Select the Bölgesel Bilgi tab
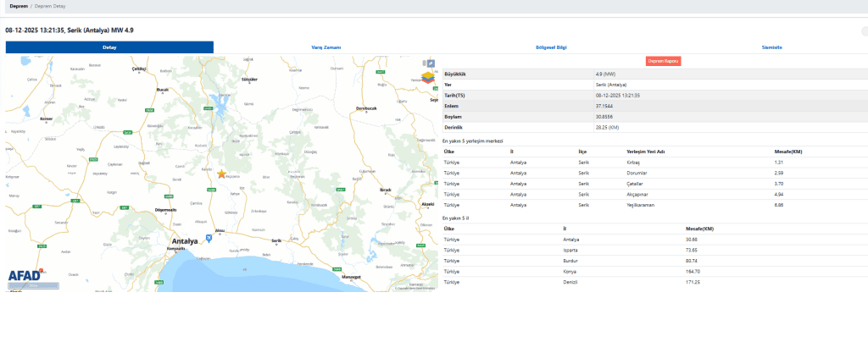The height and width of the screenshot is (342, 868). [551, 47]
